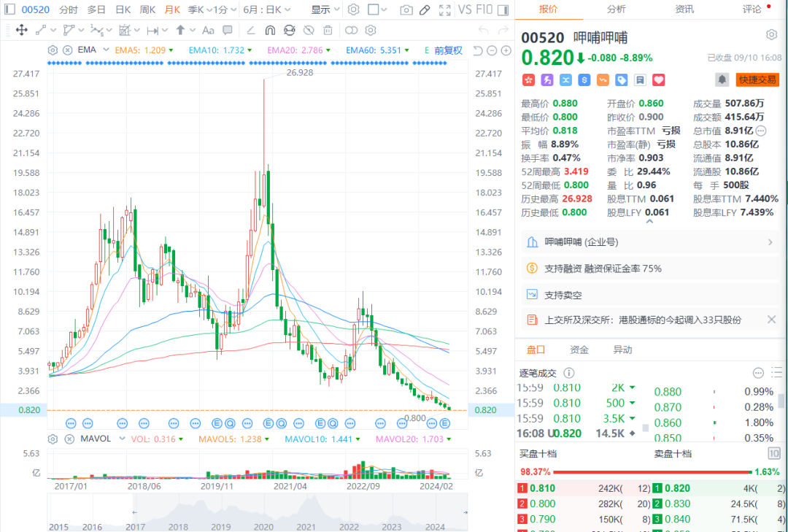Toggle 前复权 price adjustment
Screen dimensions: 788x532
[x=448, y=50]
